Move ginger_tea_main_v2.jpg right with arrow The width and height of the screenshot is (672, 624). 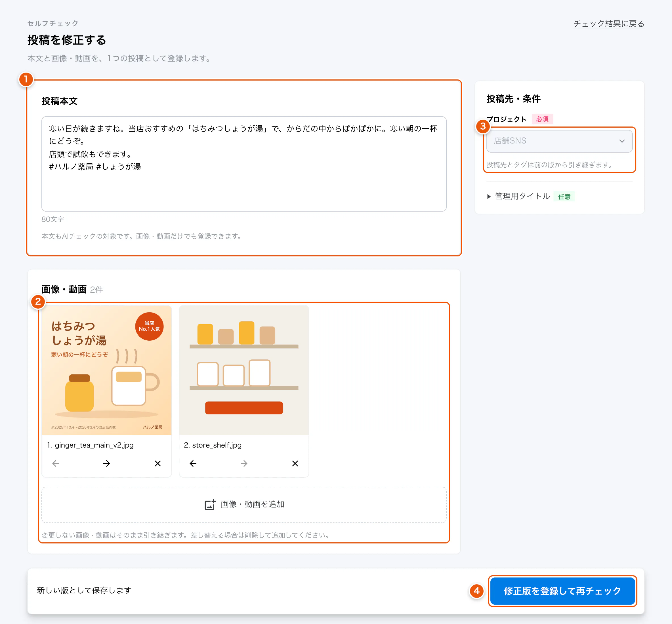pyautogui.click(x=106, y=463)
